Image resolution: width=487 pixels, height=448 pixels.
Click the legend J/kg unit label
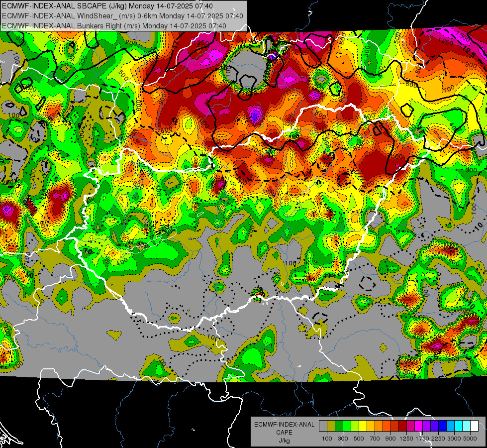(x=284, y=441)
